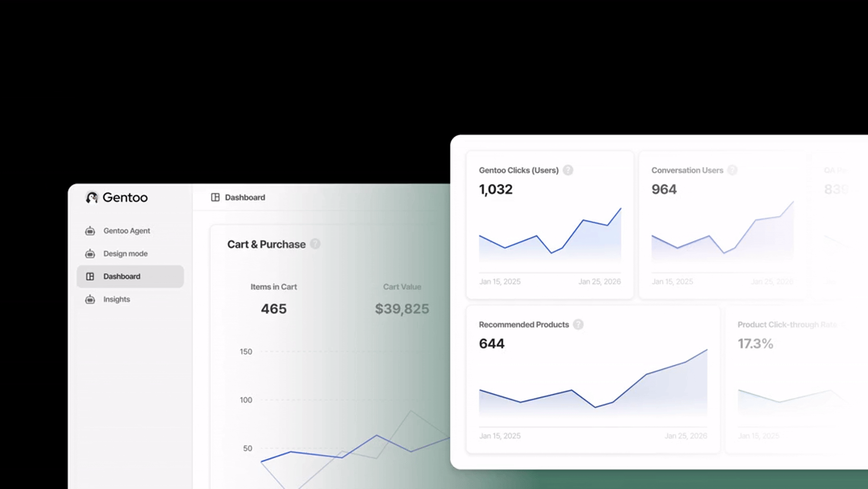Click the Gentoo Clicks line chart

(x=550, y=235)
